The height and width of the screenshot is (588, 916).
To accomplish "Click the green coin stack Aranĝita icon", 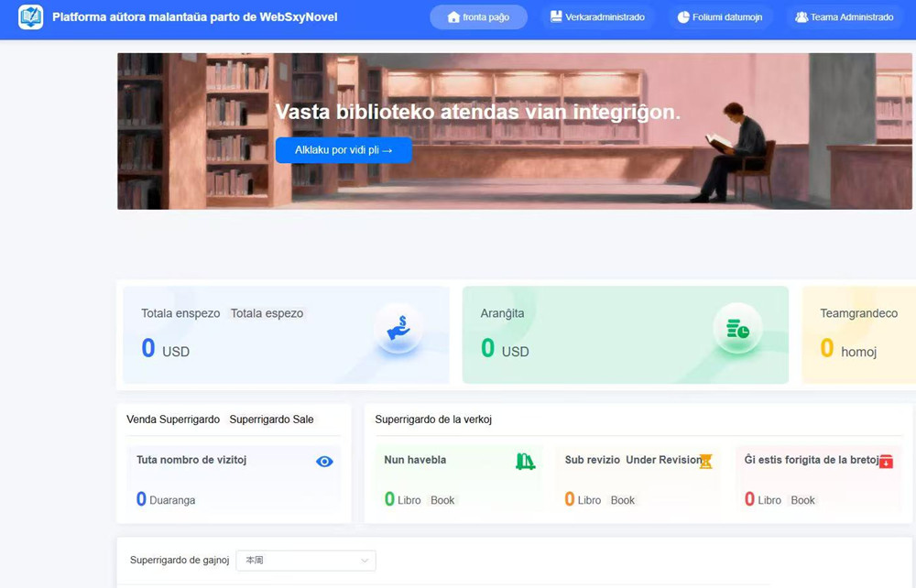I will 737,329.
